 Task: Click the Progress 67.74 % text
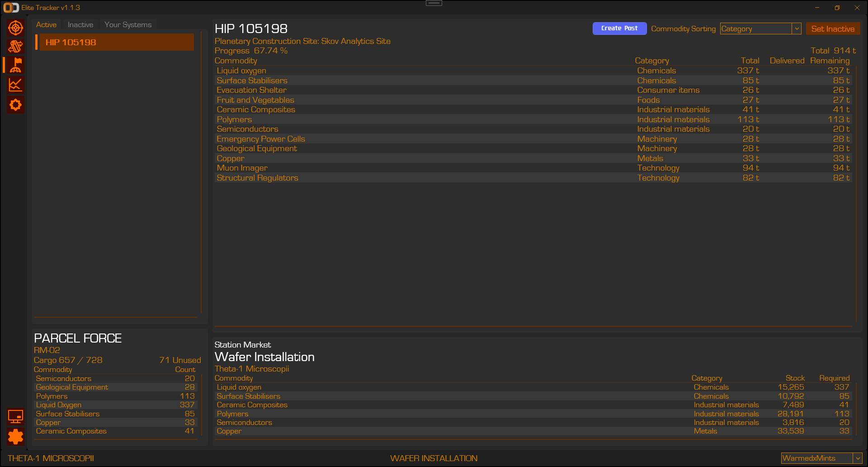pyautogui.click(x=251, y=51)
